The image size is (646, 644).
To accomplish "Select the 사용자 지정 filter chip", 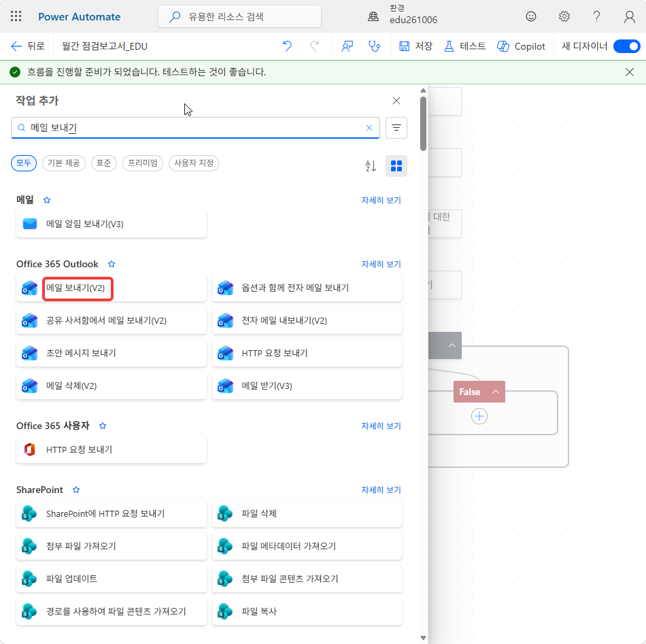I will pos(194,163).
